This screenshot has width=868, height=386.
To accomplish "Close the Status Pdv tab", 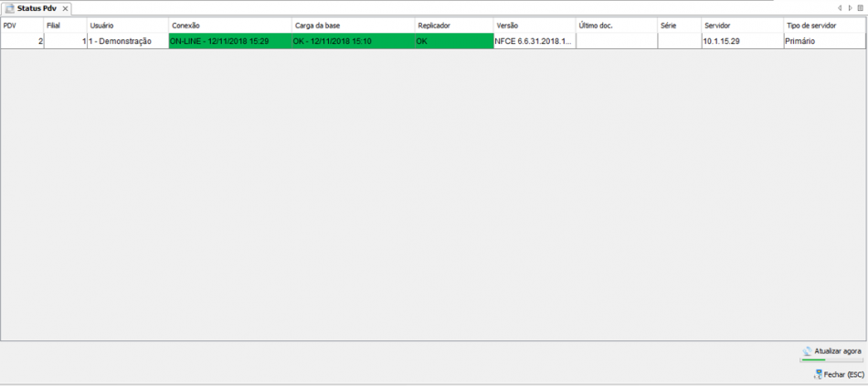I will pyautogui.click(x=65, y=8).
